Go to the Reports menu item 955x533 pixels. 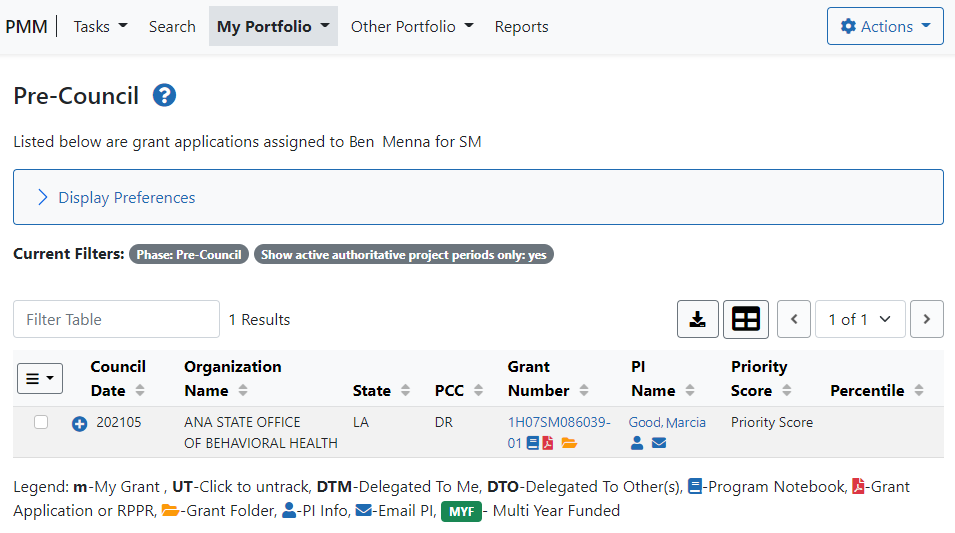point(521,26)
